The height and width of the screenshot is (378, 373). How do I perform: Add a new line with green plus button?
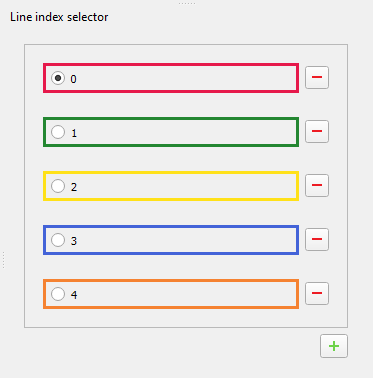(x=334, y=346)
